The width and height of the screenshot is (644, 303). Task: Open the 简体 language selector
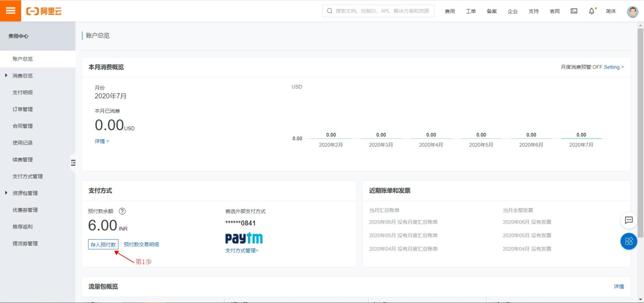[x=611, y=11]
